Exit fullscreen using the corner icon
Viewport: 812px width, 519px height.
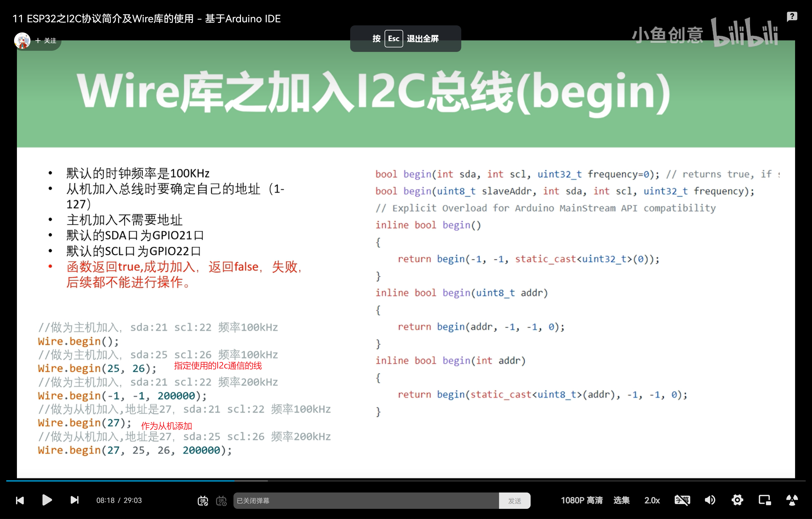pos(792,500)
